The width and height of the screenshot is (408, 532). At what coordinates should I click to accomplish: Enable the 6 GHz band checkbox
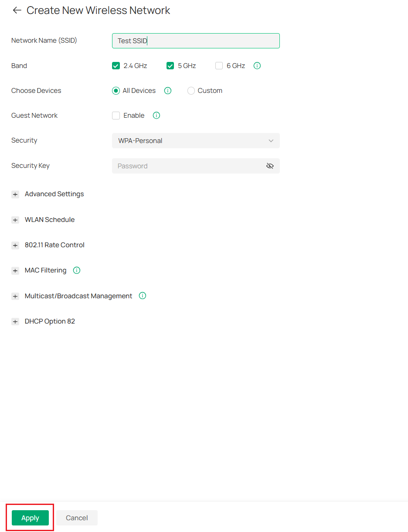219,66
